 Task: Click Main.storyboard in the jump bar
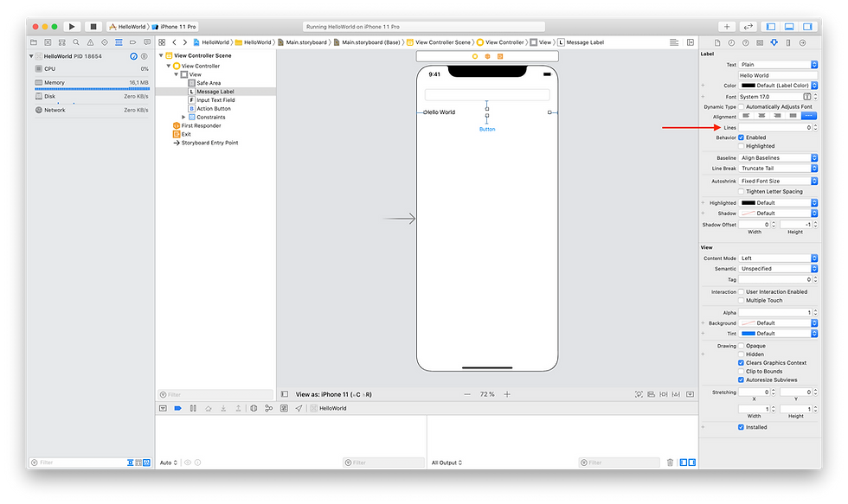(306, 42)
